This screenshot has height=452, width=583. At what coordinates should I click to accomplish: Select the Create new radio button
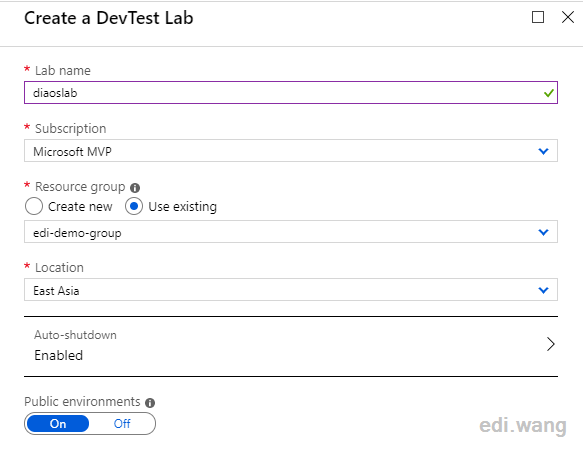34,206
